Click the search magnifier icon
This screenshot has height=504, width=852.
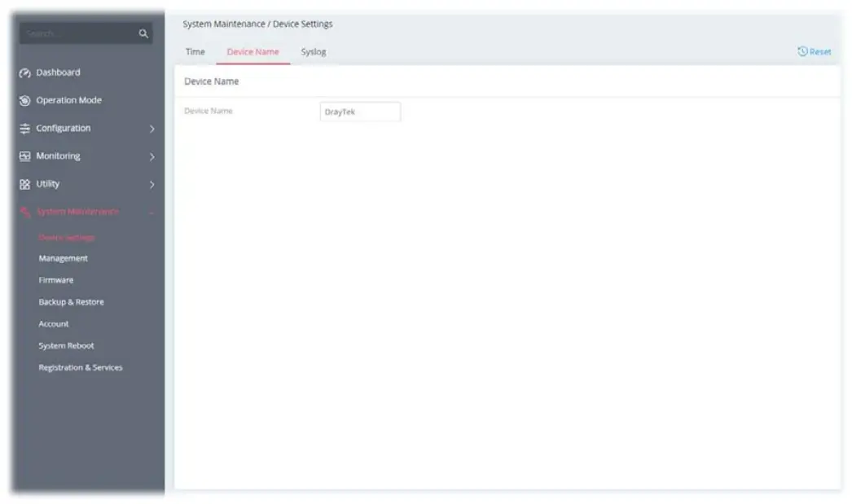pos(143,33)
